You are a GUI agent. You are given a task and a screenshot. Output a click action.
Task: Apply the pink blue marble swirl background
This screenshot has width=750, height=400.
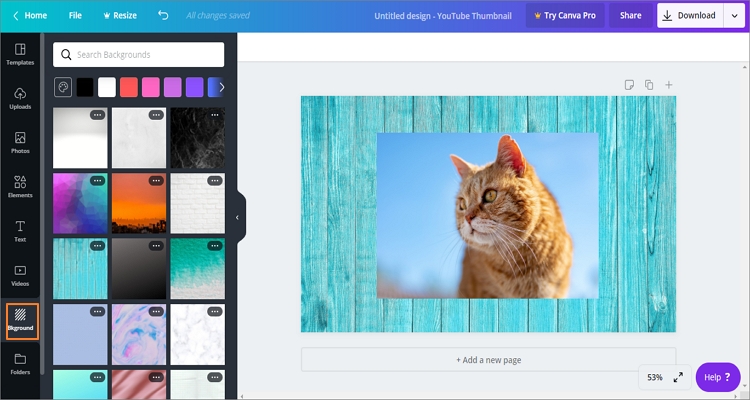coord(139,334)
